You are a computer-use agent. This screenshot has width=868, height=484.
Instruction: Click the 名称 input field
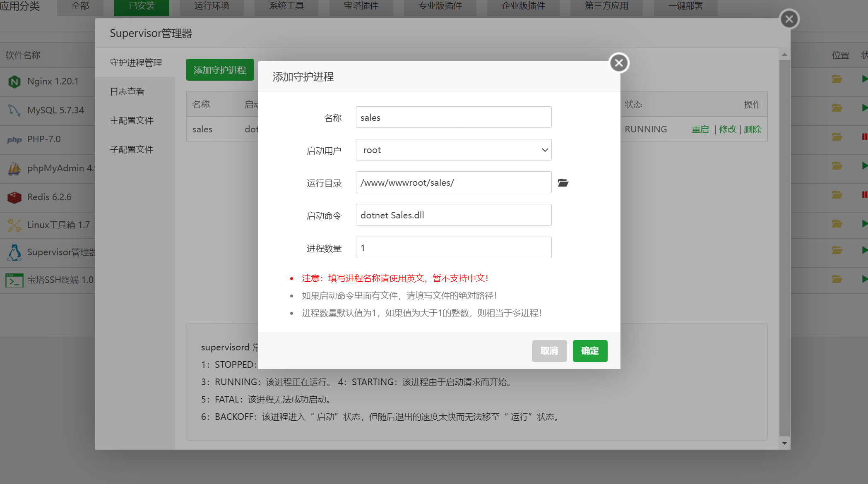click(453, 117)
